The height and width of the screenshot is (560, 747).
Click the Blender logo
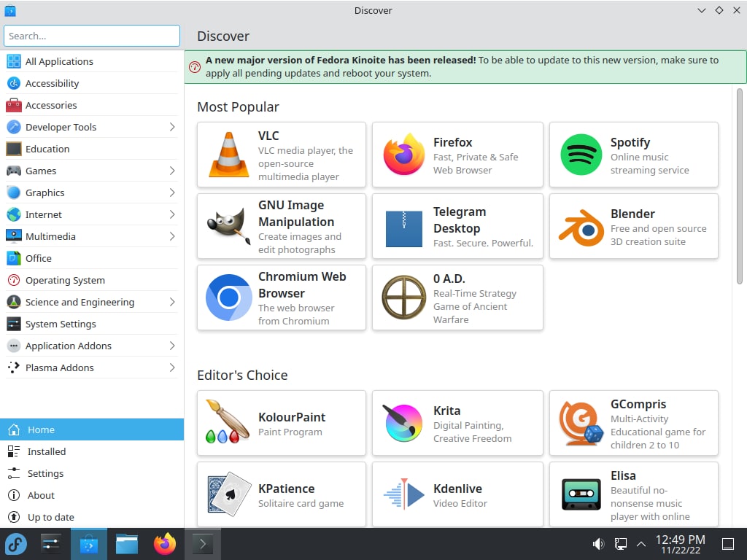point(581,227)
